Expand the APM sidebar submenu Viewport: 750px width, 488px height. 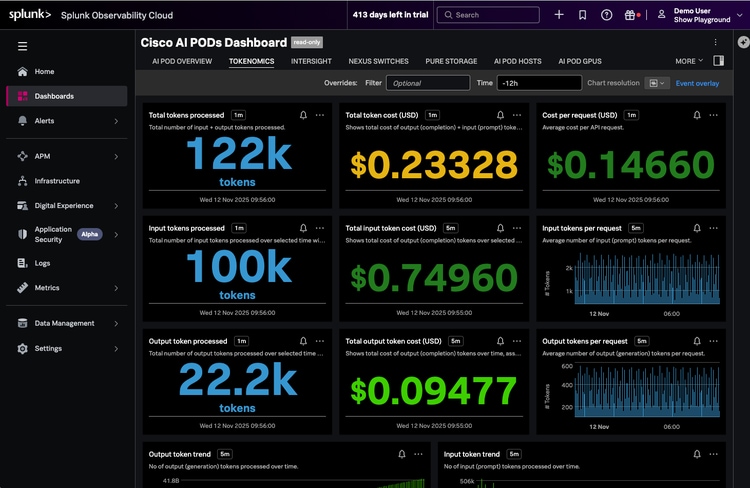coord(116,156)
